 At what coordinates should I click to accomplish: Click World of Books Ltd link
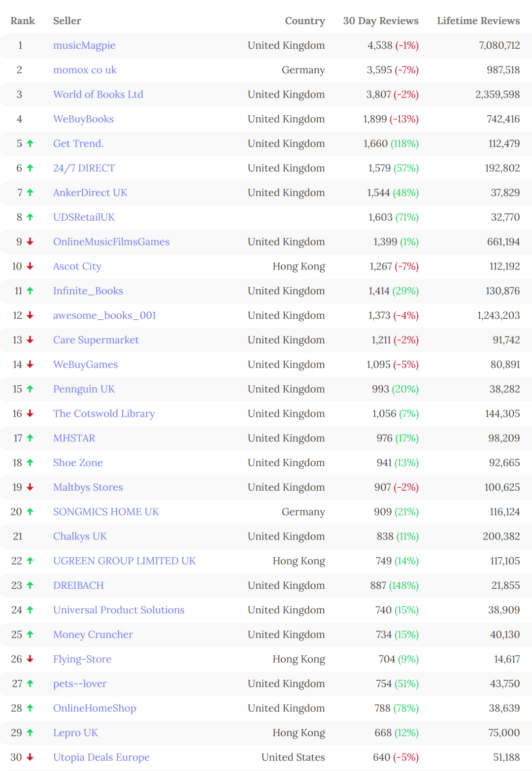pyautogui.click(x=98, y=95)
